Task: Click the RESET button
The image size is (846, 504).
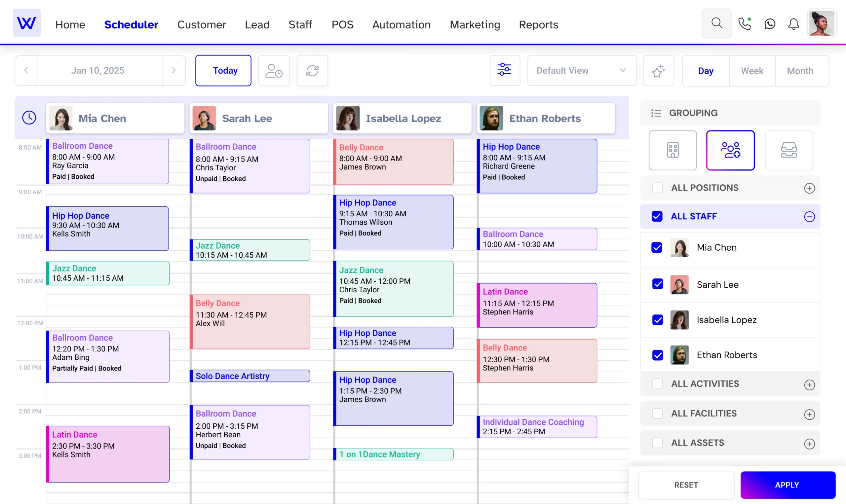Action: (686, 485)
